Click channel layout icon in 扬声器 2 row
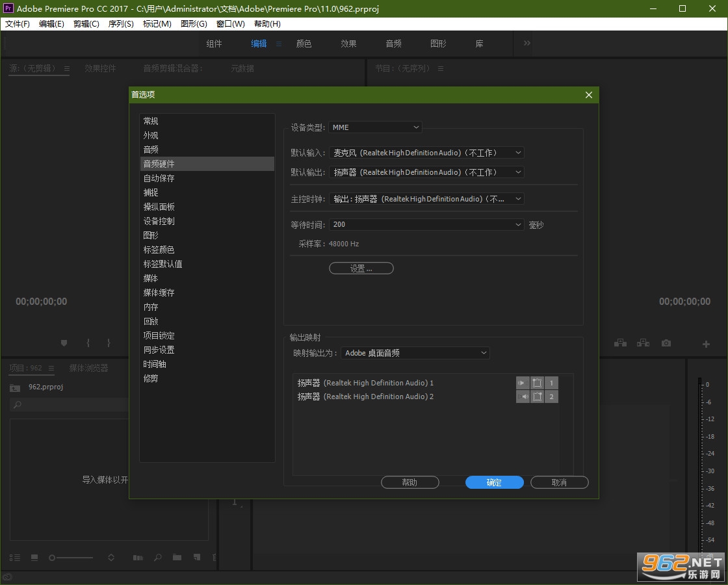This screenshot has width=728, height=585. point(537,396)
